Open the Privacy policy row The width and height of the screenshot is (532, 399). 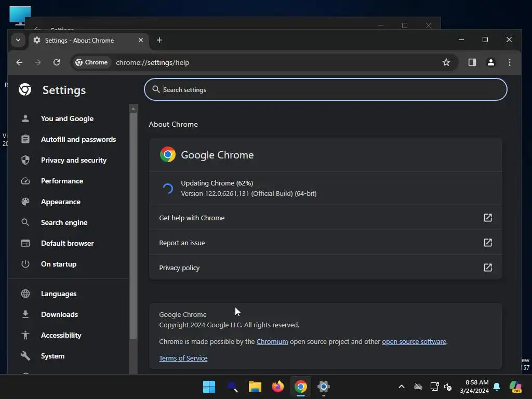click(325, 268)
